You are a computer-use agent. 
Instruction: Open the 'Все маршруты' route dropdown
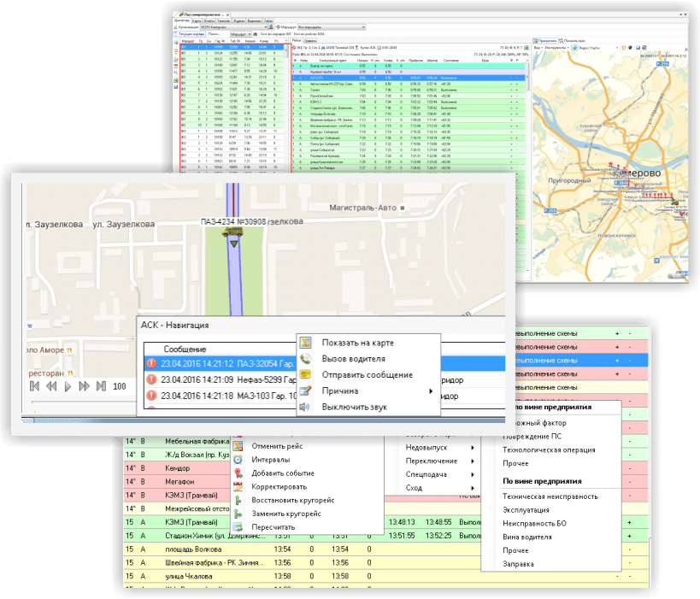pyautogui.click(x=332, y=27)
